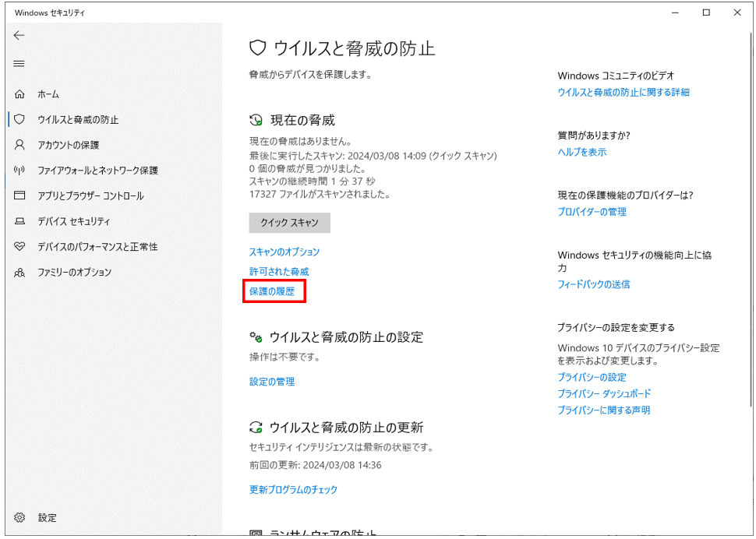Open the 保護の履歴 link
The height and width of the screenshot is (539, 756).
click(272, 291)
